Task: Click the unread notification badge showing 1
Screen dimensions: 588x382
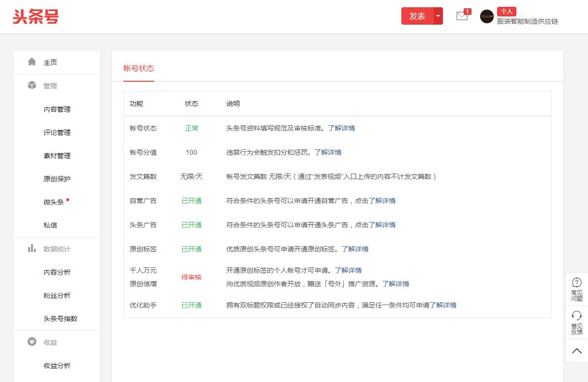Action: click(x=467, y=11)
